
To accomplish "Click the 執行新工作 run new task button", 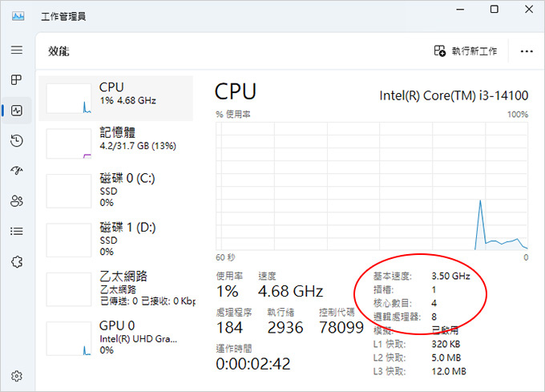I will [x=466, y=51].
